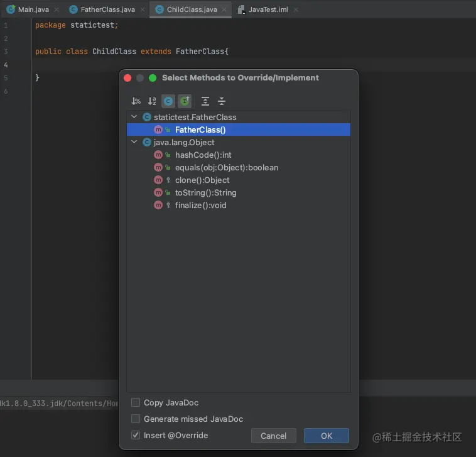Click class icon of statictest.FatherClass
The height and width of the screenshot is (457, 476).
(147, 117)
